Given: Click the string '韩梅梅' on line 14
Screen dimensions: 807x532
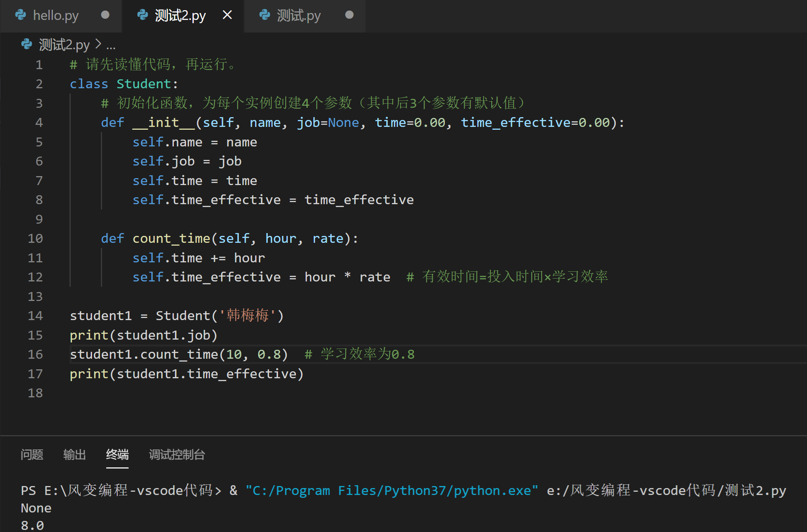Looking at the screenshot, I should (248, 316).
